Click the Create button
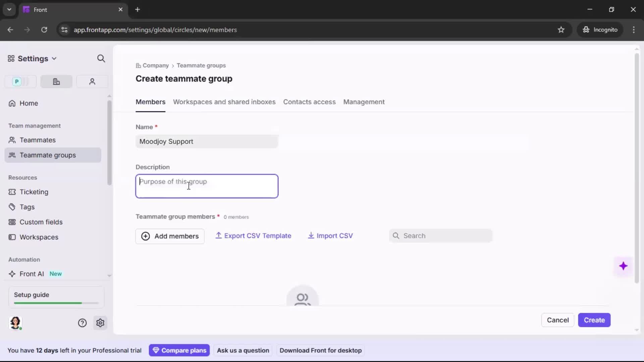This screenshot has width=644, height=362. (594, 320)
